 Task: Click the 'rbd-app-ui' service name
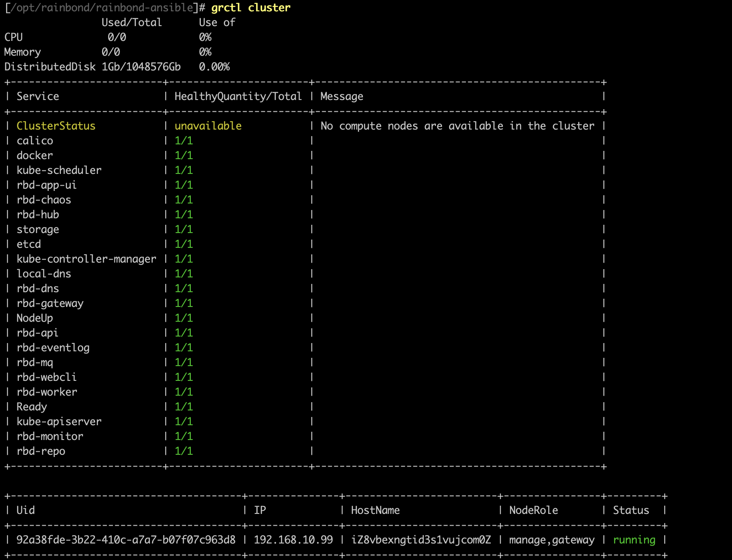[x=47, y=185]
